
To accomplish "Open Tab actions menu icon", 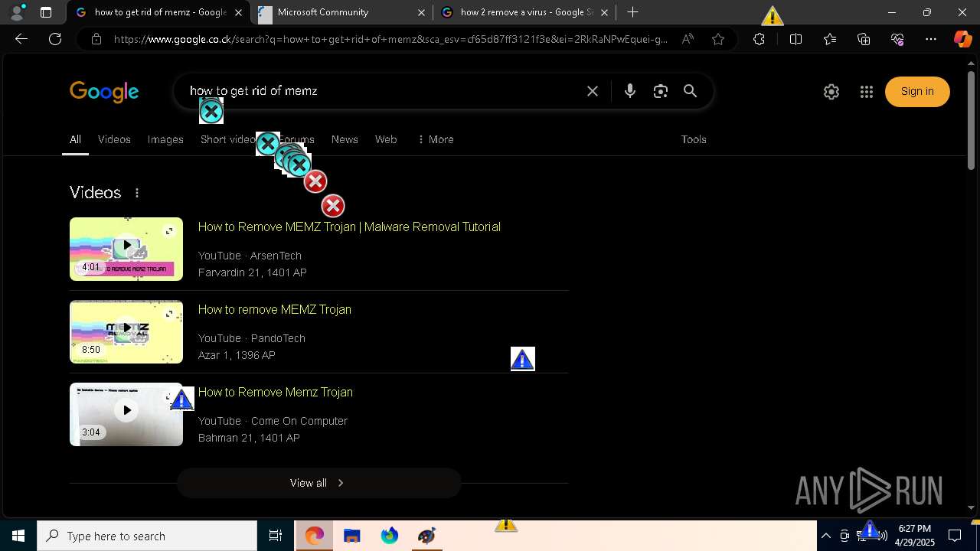I will pos(46,12).
